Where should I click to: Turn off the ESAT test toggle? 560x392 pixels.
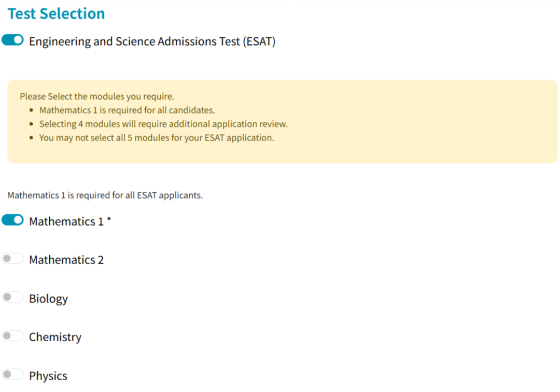tap(12, 40)
